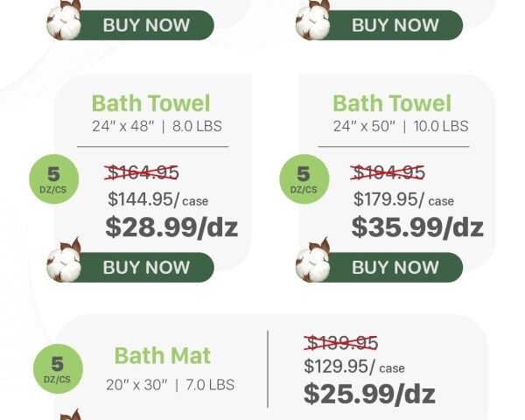
Task: Click the cotton icon above the 24" x 48" towel card
Action: [x=65, y=19]
